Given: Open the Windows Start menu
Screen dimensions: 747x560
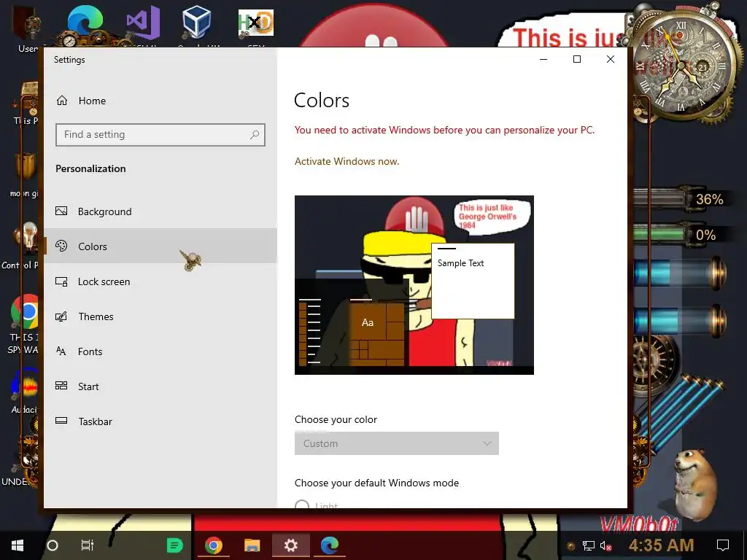Looking at the screenshot, I should (x=18, y=545).
